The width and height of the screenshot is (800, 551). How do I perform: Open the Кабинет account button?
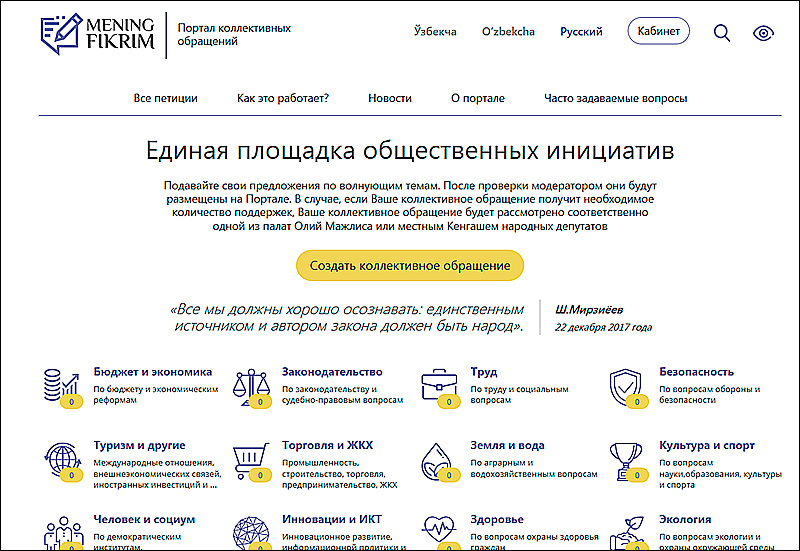658,32
